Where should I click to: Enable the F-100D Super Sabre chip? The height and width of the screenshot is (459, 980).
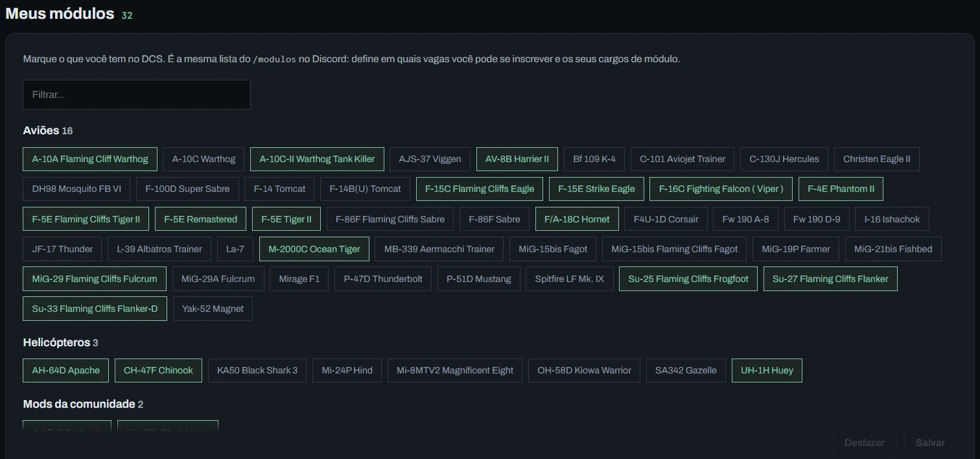[187, 189]
